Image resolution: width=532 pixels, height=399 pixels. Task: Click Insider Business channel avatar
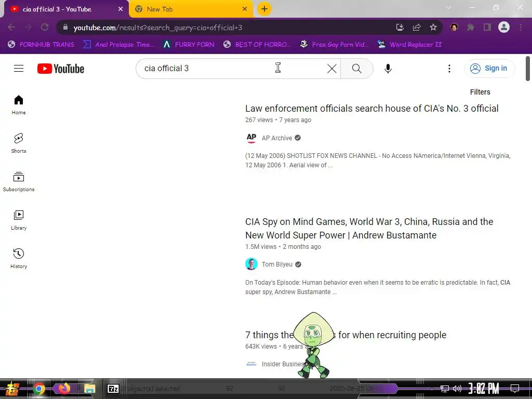click(x=251, y=364)
